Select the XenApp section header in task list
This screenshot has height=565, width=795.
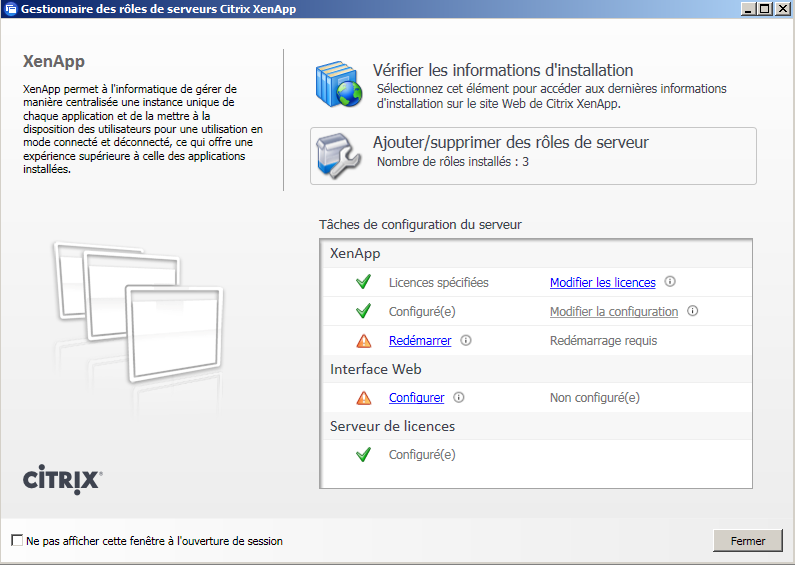coord(355,253)
